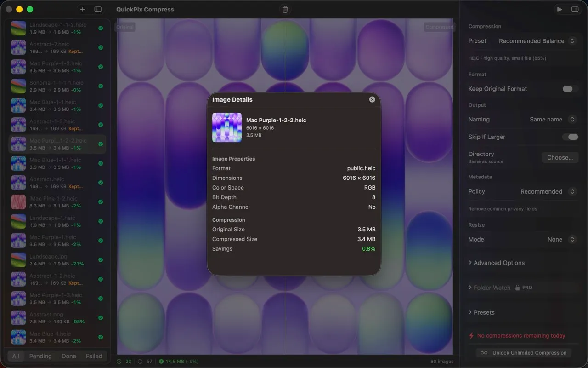
Task: Click the play start compression icon
Action: (560, 9)
